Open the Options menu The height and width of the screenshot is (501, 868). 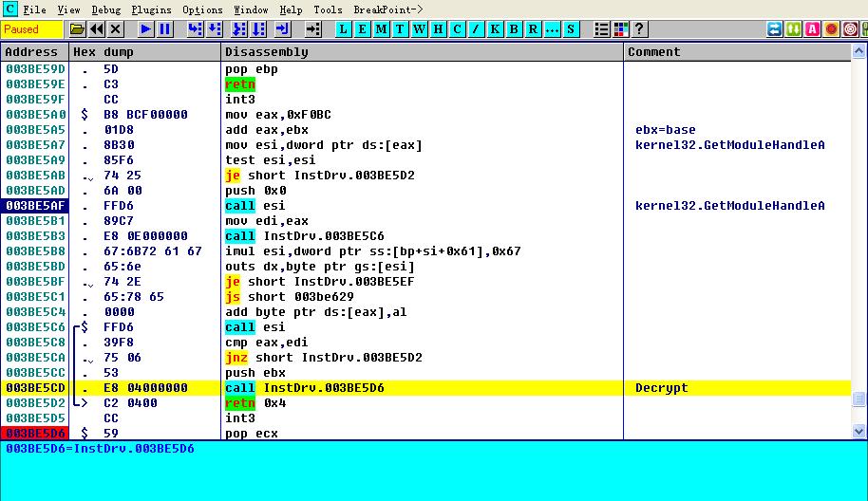tap(202, 9)
